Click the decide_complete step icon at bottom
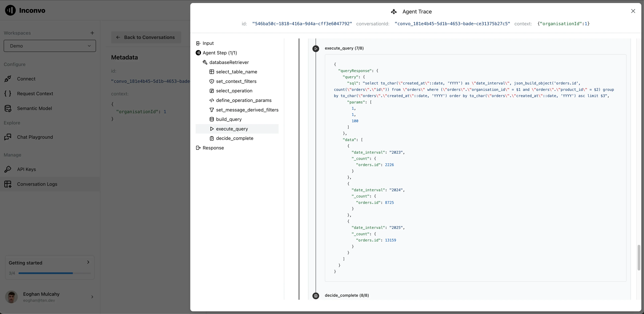The width and height of the screenshot is (644, 314). (316, 296)
